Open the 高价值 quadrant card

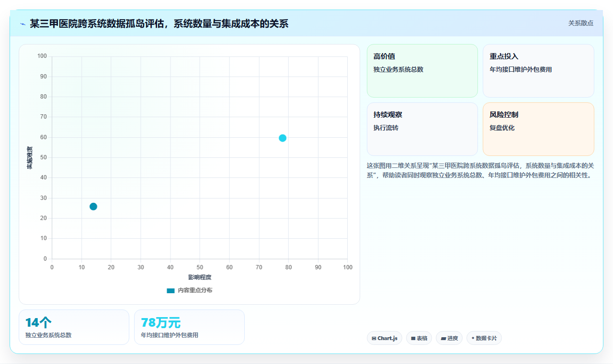(x=422, y=71)
